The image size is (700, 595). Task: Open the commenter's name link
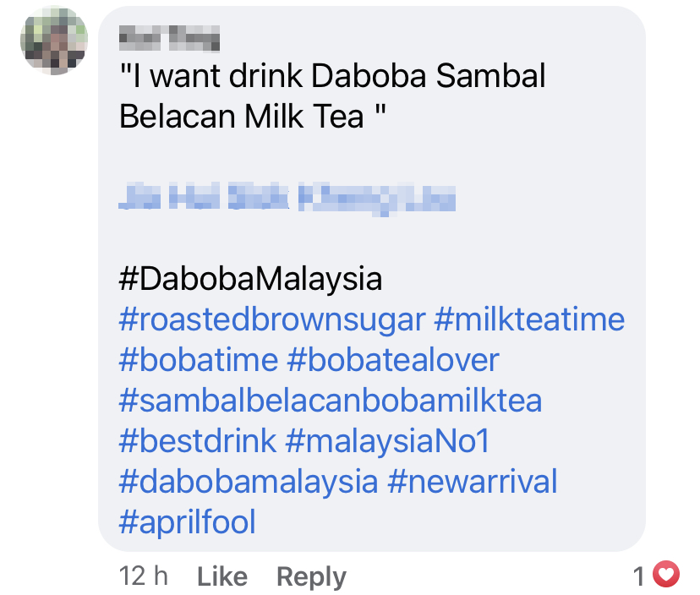(x=169, y=37)
